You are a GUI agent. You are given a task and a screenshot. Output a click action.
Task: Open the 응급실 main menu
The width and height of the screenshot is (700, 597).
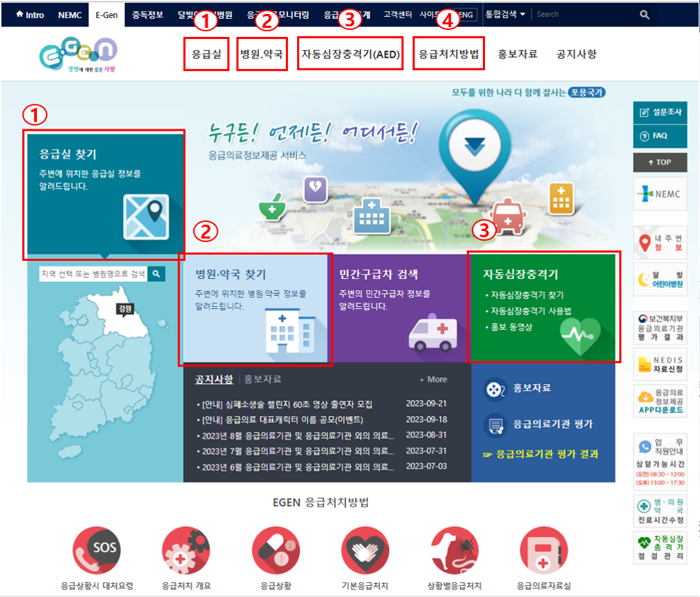206,54
